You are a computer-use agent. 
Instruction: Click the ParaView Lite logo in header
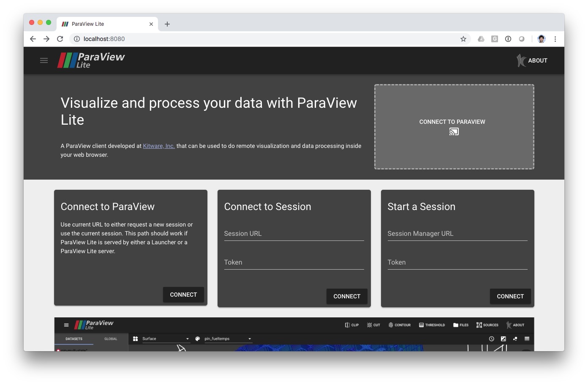(x=91, y=60)
